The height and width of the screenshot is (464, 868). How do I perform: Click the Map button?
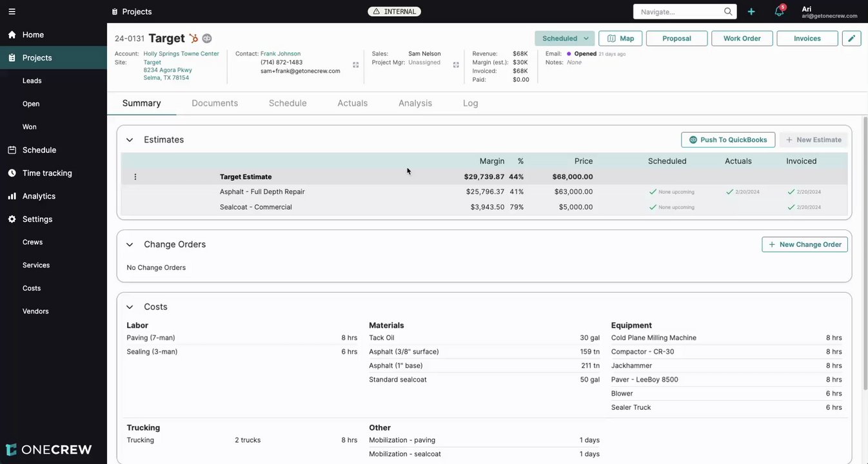click(x=620, y=39)
